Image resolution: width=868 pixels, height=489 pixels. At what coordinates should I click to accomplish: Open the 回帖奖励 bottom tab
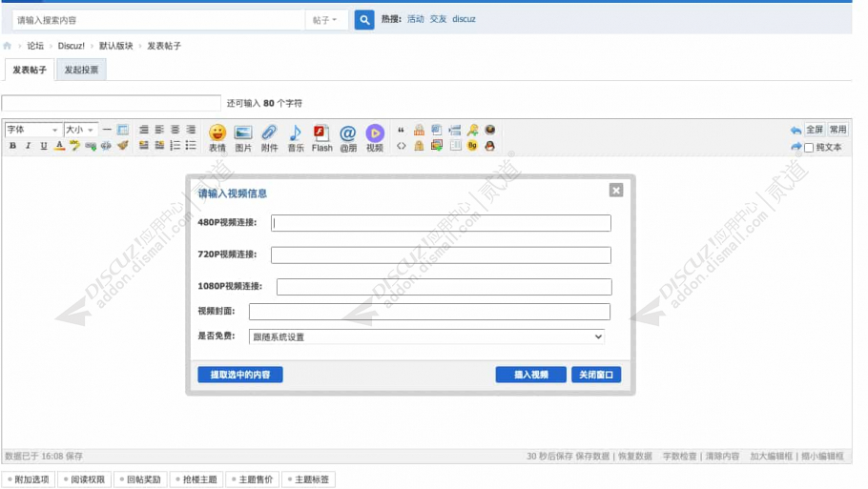tap(140, 479)
